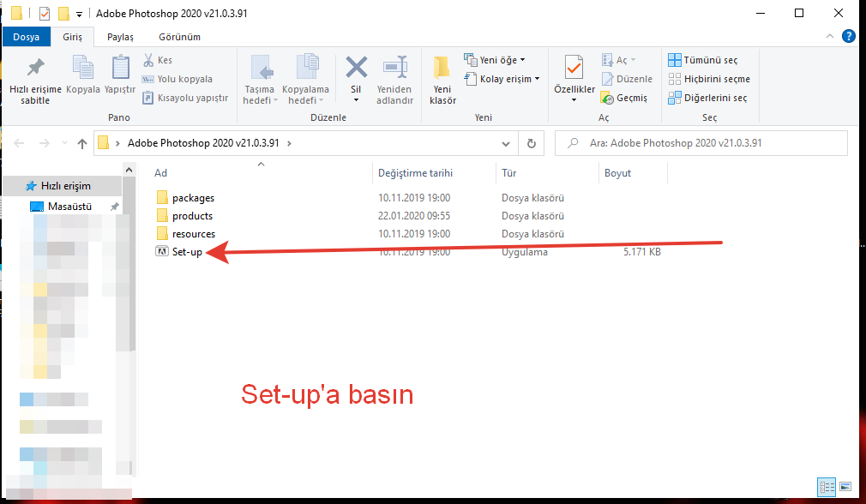Select the packages folder
This screenshot has width=866, height=504.
pos(185,198)
